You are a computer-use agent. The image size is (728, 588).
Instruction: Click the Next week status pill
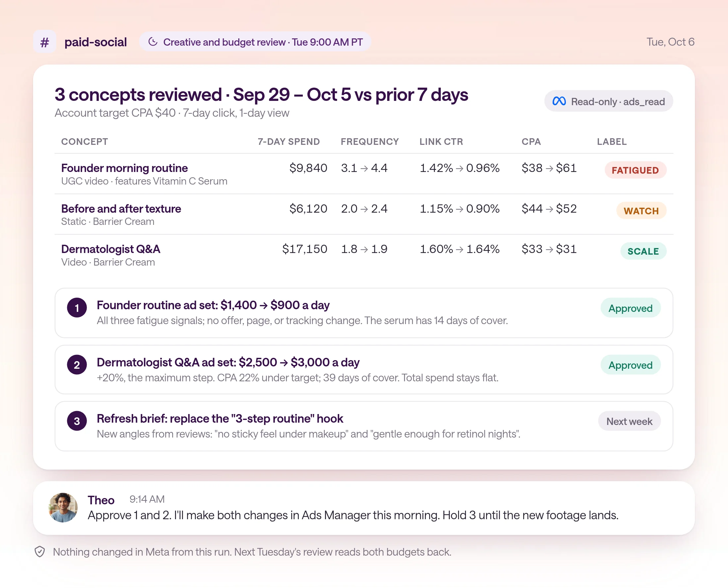pos(629,421)
